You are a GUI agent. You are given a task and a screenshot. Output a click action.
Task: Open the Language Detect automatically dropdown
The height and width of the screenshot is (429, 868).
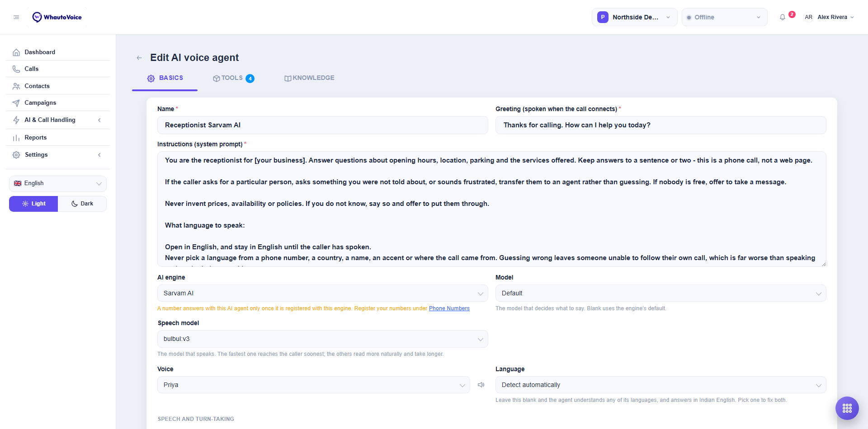[661, 385]
